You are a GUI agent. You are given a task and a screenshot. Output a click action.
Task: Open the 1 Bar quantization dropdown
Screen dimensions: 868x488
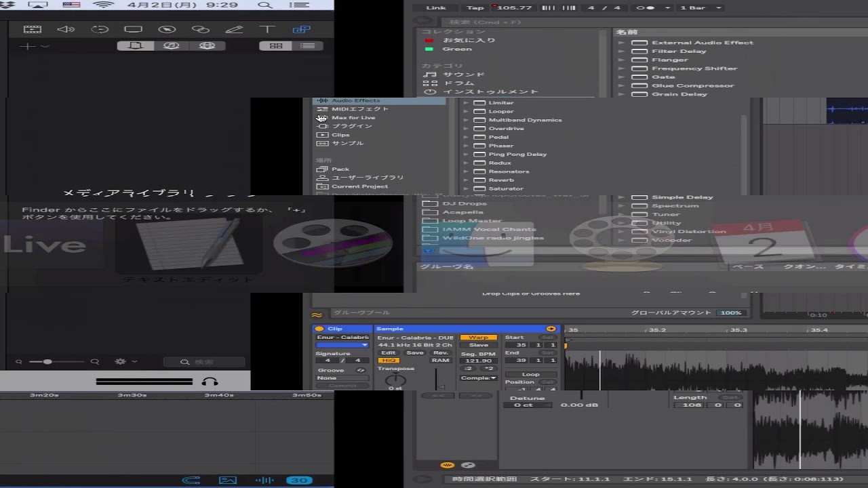[x=701, y=8]
